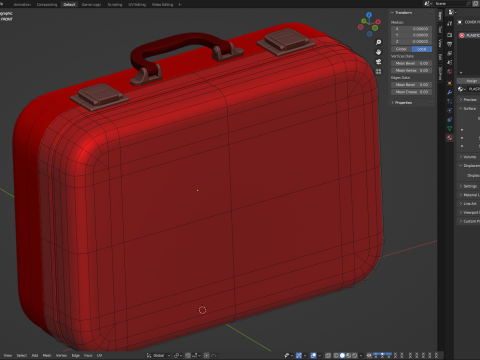Viewport: 480px width, 360px height.
Task: Toggle X-ray mode in viewport header
Action: click(328, 356)
